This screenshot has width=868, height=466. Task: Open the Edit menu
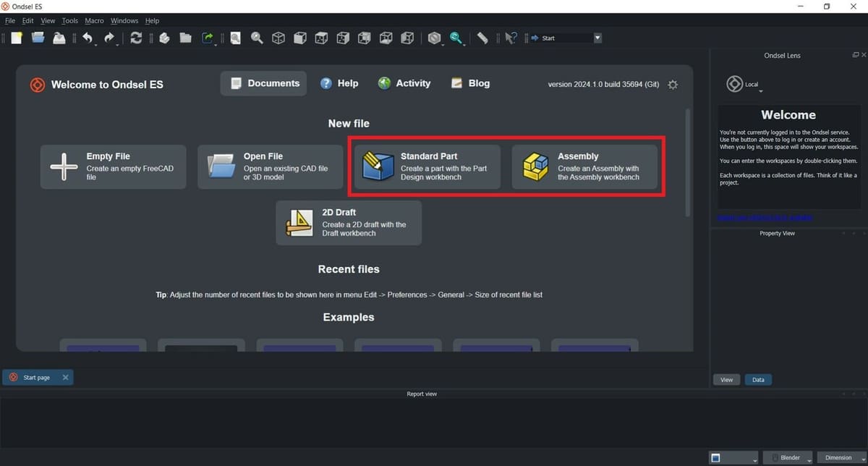click(x=27, y=21)
